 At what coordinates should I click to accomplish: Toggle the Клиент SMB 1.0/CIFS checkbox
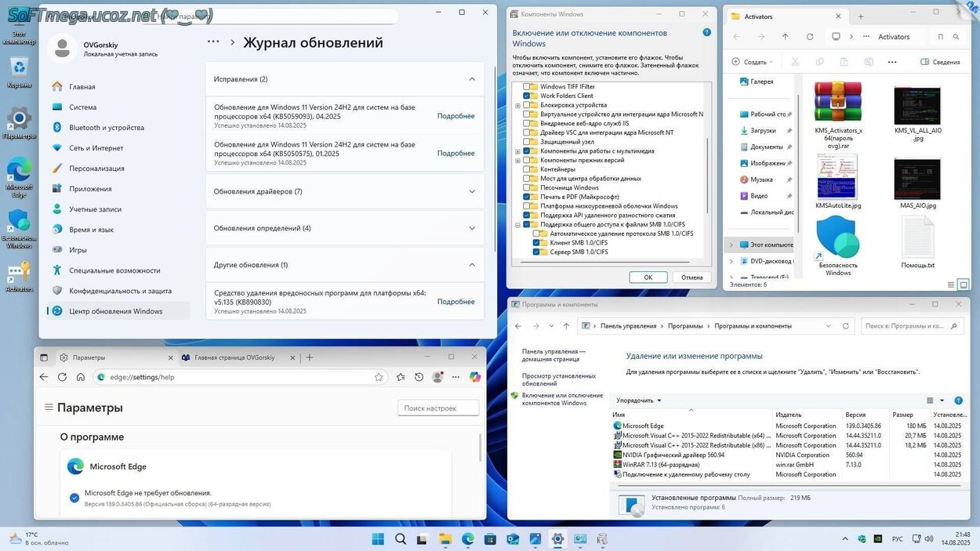click(x=536, y=243)
